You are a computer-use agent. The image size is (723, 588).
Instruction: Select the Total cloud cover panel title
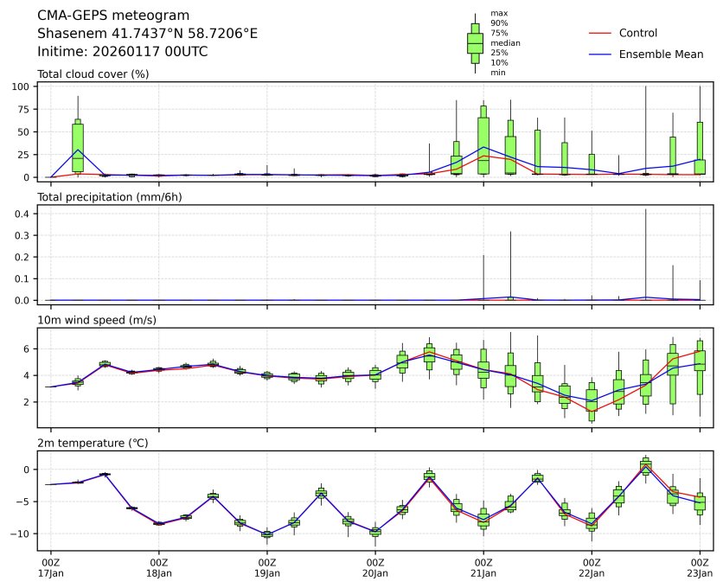coord(93,73)
